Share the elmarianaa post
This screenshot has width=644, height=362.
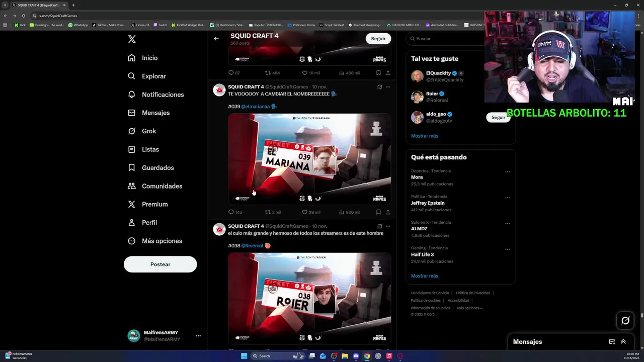[x=388, y=212]
